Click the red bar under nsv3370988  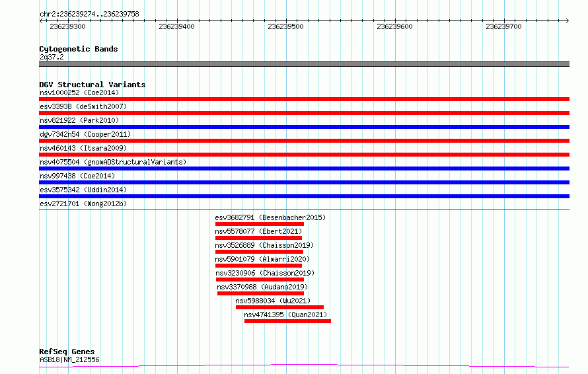point(260,293)
